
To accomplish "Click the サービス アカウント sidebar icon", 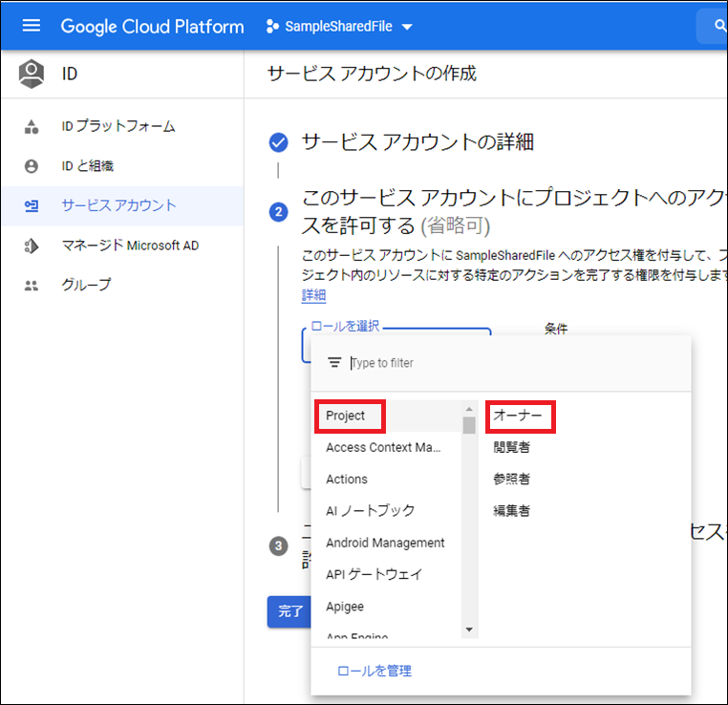I will point(32,205).
